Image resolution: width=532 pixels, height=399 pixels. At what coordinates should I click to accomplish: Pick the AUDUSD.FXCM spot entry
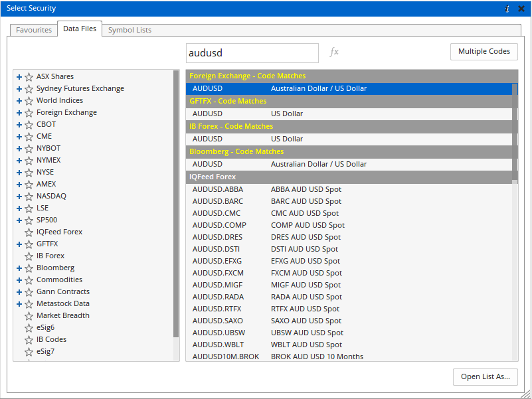coord(349,273)
